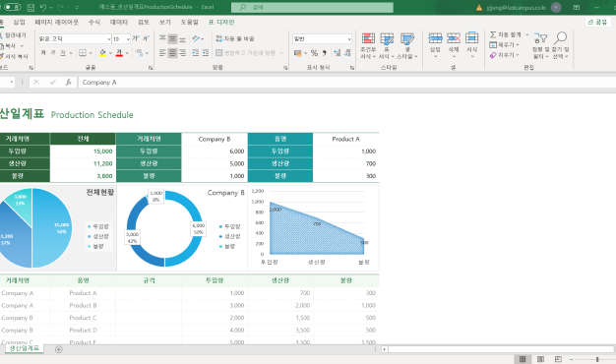Screen dimensions: 616x364
Task: Toggle underline formatting
Action: point(63,52)
